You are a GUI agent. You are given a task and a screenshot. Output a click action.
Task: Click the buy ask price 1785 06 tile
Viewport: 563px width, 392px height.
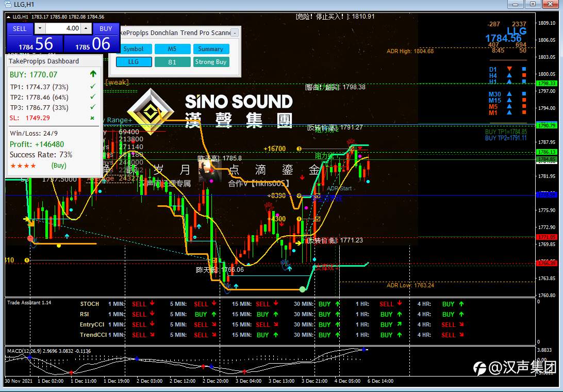pyautogui.click(x=92, y=44)
